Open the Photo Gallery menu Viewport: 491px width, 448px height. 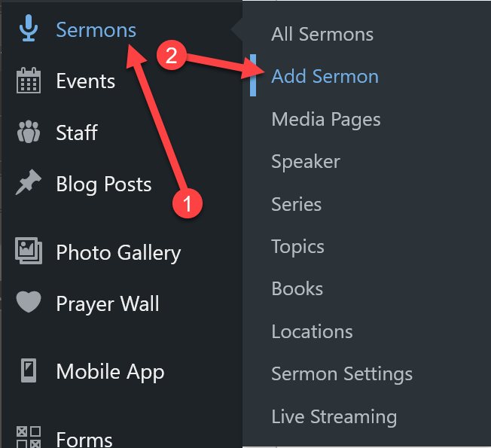pos(118,252)
